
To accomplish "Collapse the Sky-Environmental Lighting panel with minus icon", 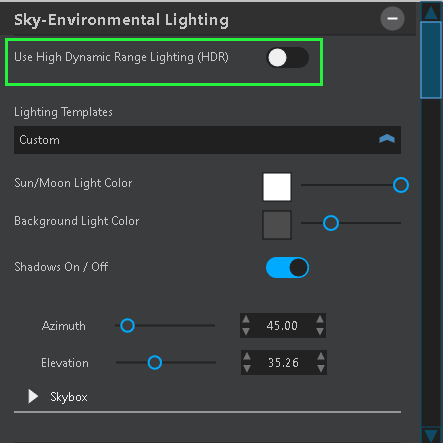I will point(392,19).
